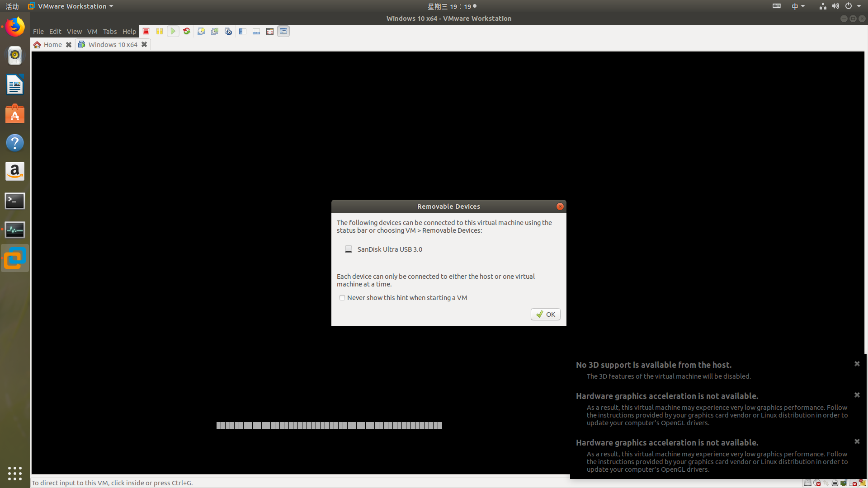Check Never show this hint checkbox
The height and width of the screenshot is (488, 868).
coord(342,298)
